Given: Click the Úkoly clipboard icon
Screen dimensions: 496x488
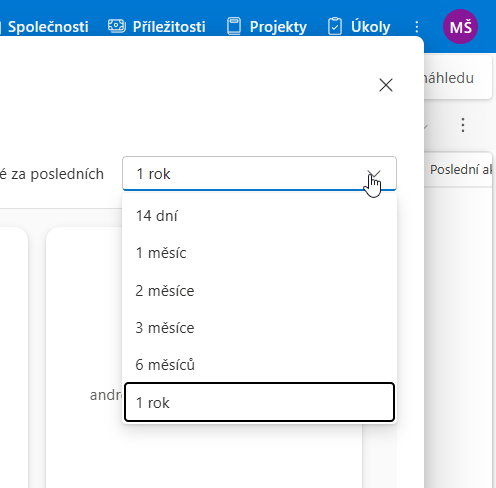Looking at the screenshot, I should [335, 26].
